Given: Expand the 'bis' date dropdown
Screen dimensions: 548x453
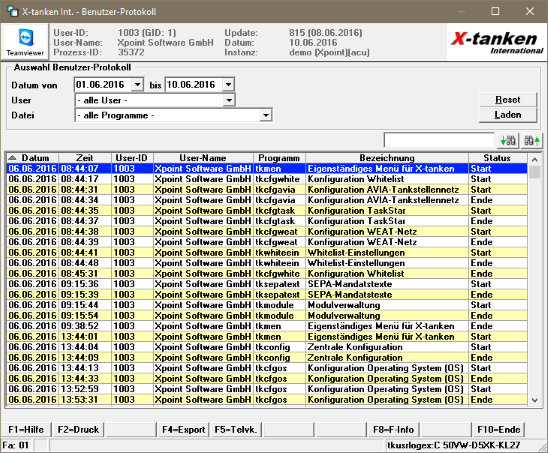Looking at the screenshot, I should (228, 85).
